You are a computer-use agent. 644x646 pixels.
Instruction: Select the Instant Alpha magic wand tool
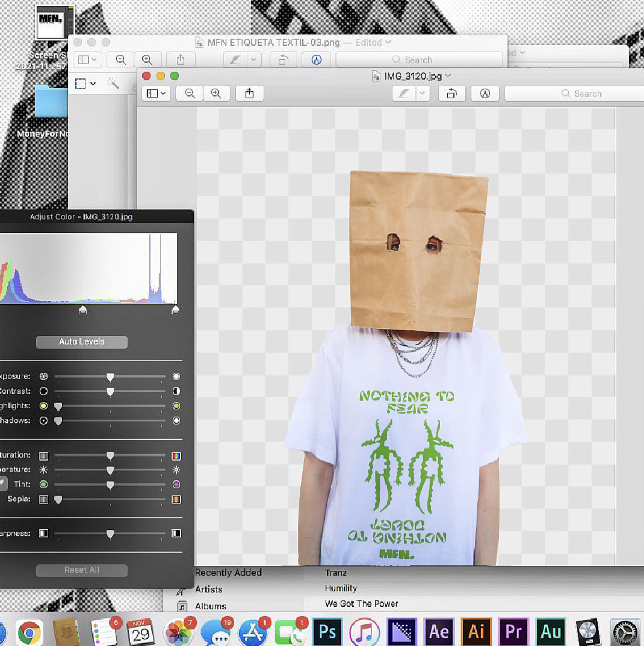(113, 83)
